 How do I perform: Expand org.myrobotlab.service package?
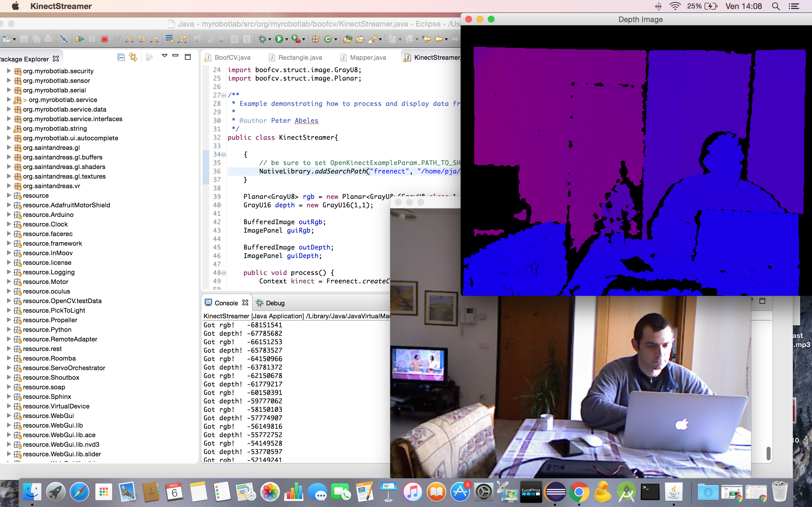click(x=9, y=100)
